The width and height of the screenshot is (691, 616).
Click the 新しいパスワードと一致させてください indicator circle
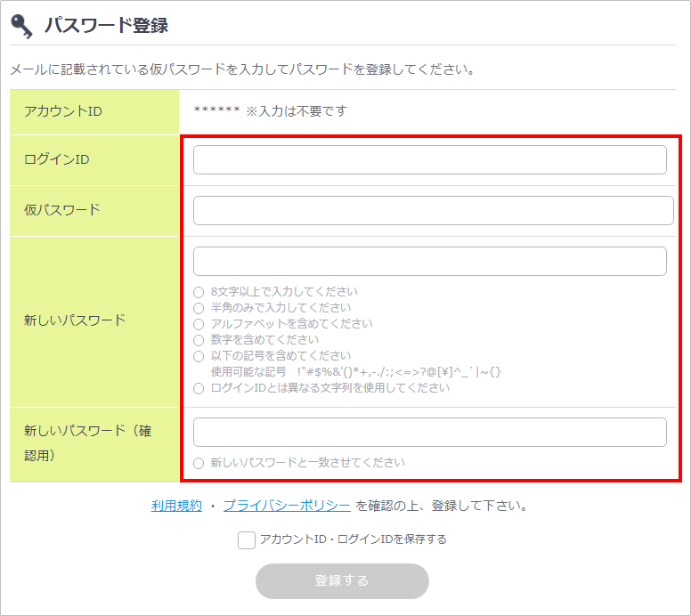click(199, 463)
